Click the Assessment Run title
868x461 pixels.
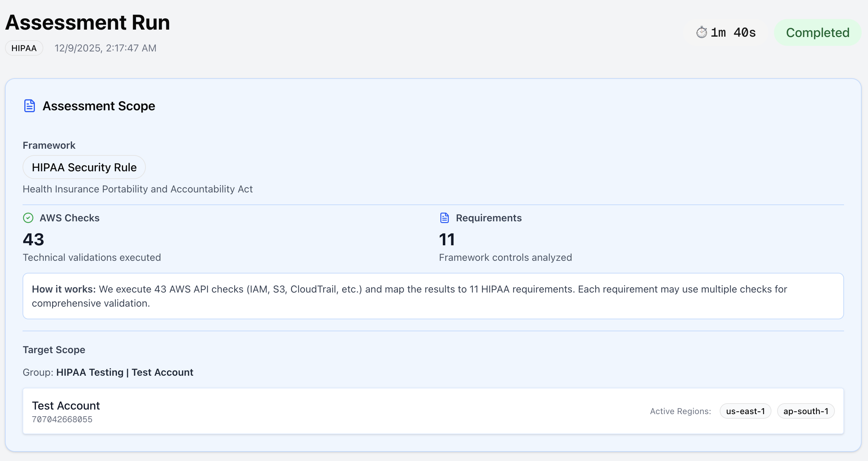[x=87, y=22]
